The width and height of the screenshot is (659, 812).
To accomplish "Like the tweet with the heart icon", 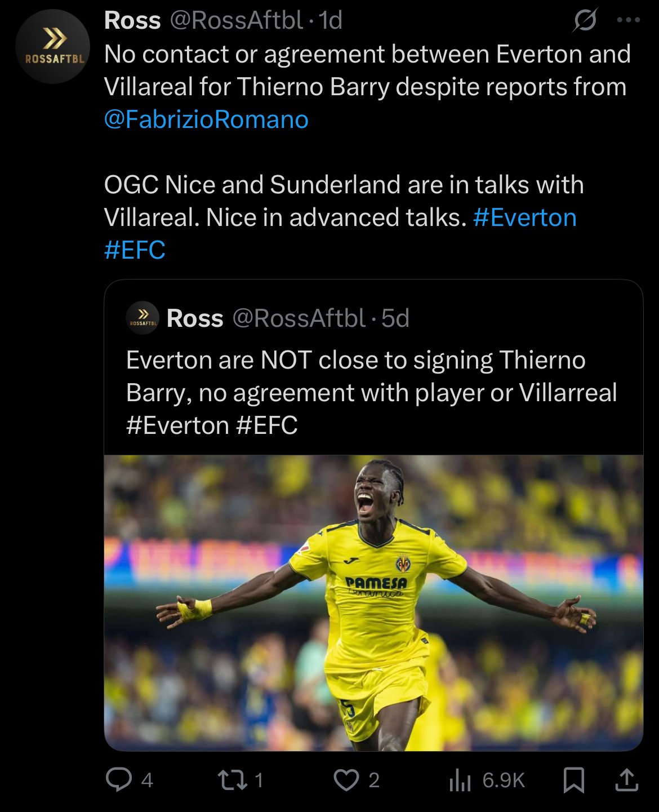I will click(346, 780).
